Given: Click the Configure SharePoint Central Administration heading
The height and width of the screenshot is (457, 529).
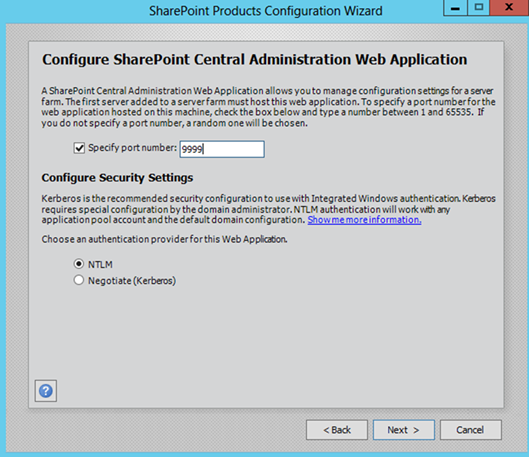Looking at the screenshot, I should 254,60.
